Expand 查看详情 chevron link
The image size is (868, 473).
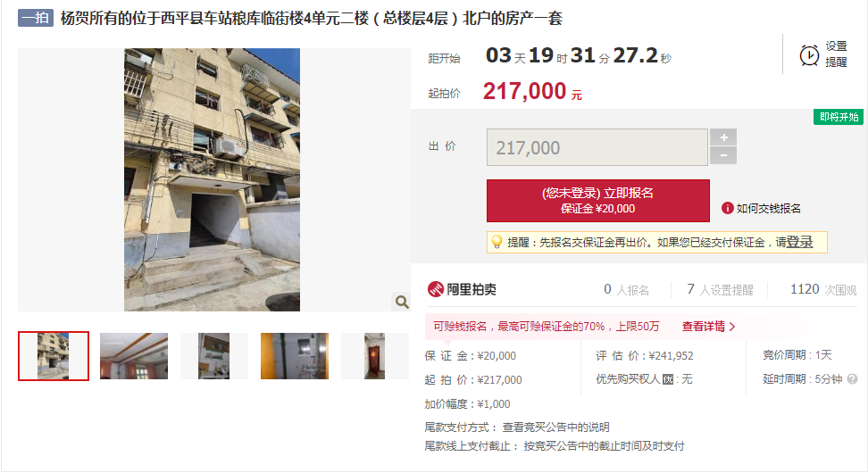tap(708, 327)
